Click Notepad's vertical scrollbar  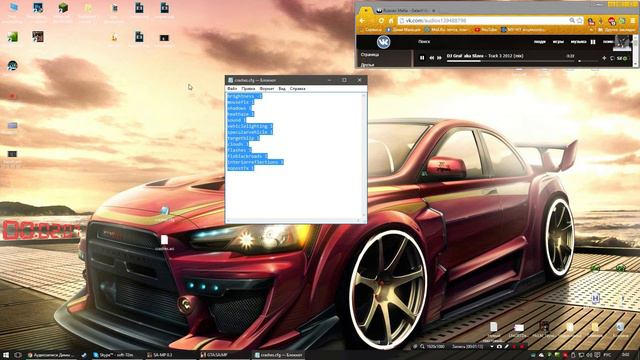point(364,155)
